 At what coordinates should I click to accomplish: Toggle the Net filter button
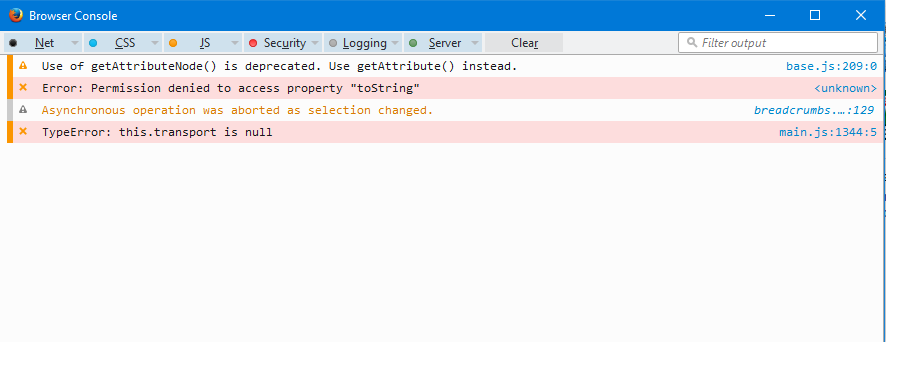[x=37, y=43]
